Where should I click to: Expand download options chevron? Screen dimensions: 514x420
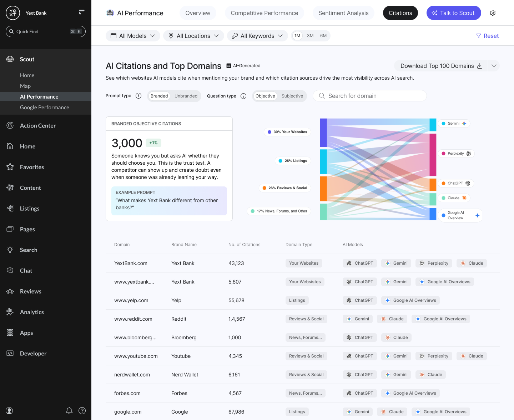pyautogui.click(x=494, y=66)
